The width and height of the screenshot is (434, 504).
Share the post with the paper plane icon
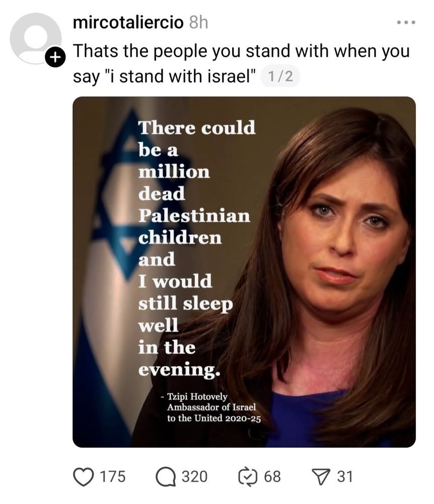321,477
